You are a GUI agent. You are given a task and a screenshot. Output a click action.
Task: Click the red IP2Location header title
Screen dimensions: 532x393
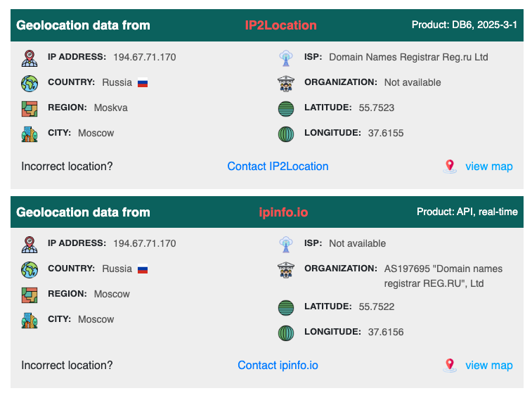click(x=280, y=25)
